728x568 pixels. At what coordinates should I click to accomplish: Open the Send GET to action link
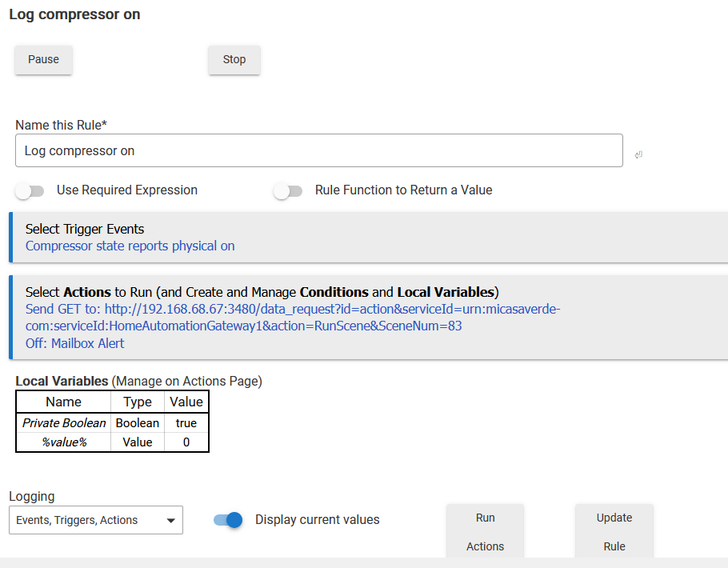292,318
